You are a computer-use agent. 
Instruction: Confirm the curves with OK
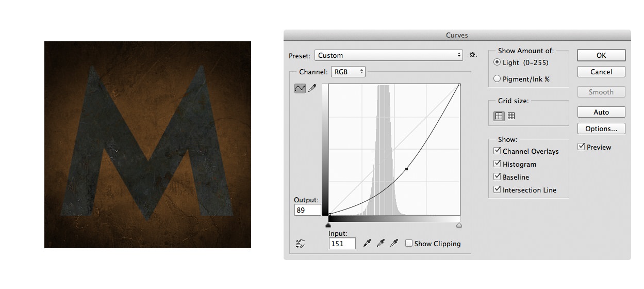(601, 55)
